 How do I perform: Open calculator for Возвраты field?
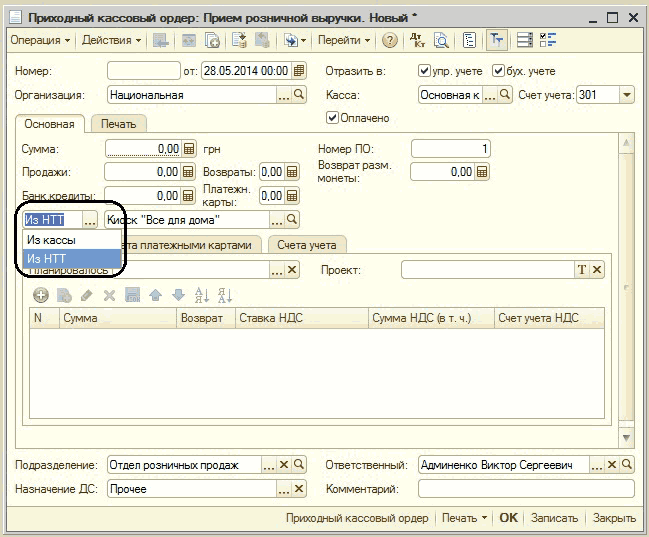292,172
